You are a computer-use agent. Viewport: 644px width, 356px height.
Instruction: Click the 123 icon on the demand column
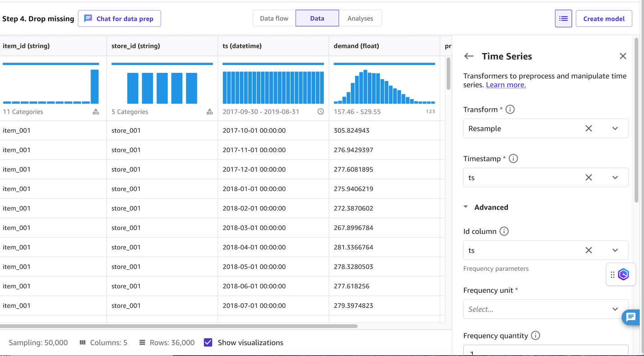(x=430, y=111)
